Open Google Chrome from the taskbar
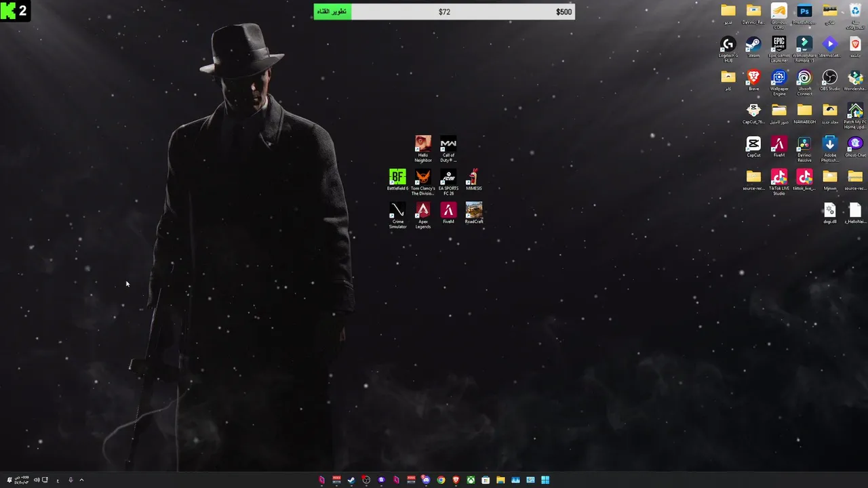The image size is (868, 488). [441, 480]
